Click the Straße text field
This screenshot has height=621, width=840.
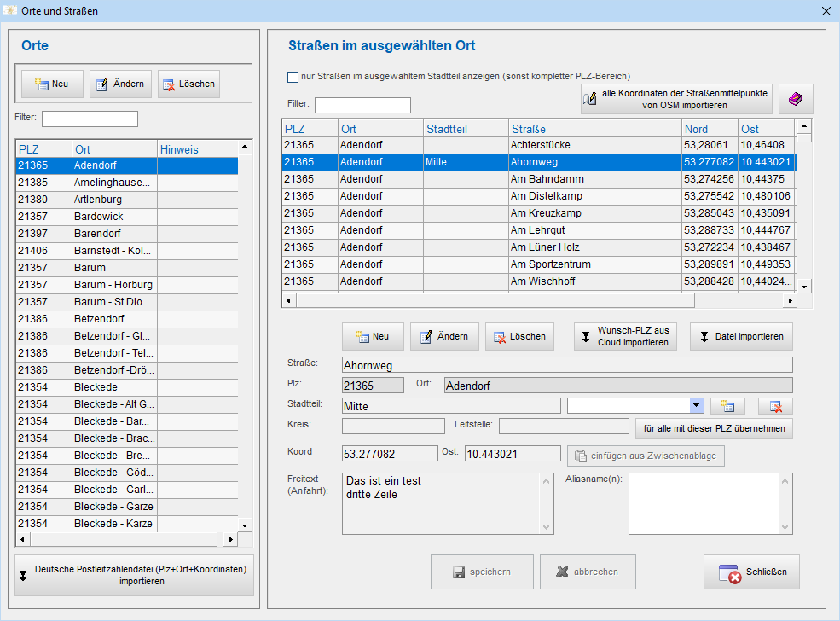(566, 365)
